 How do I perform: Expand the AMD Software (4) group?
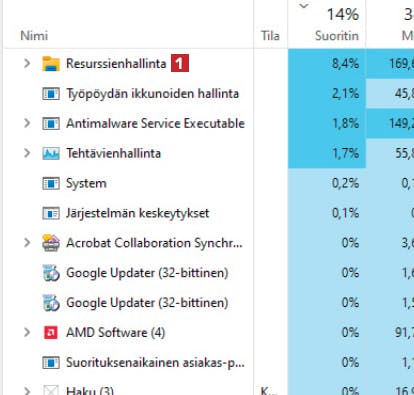[x=27, y=332]
